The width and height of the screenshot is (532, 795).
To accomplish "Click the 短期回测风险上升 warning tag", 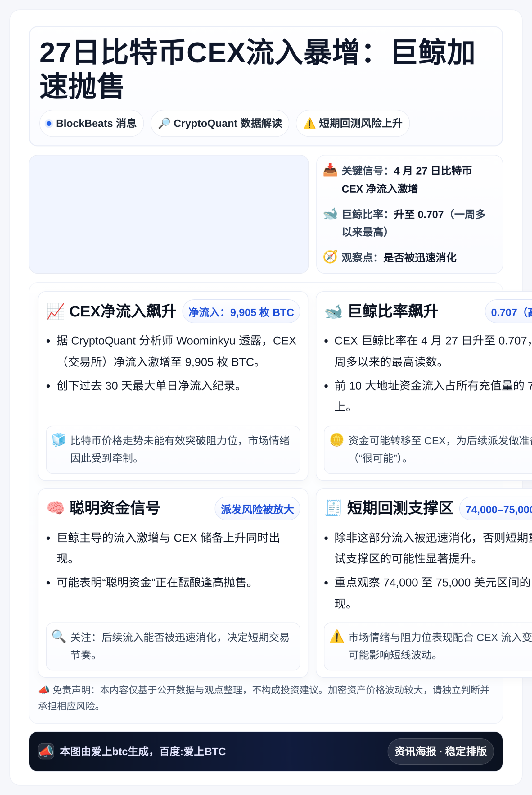I will (353, 123).
